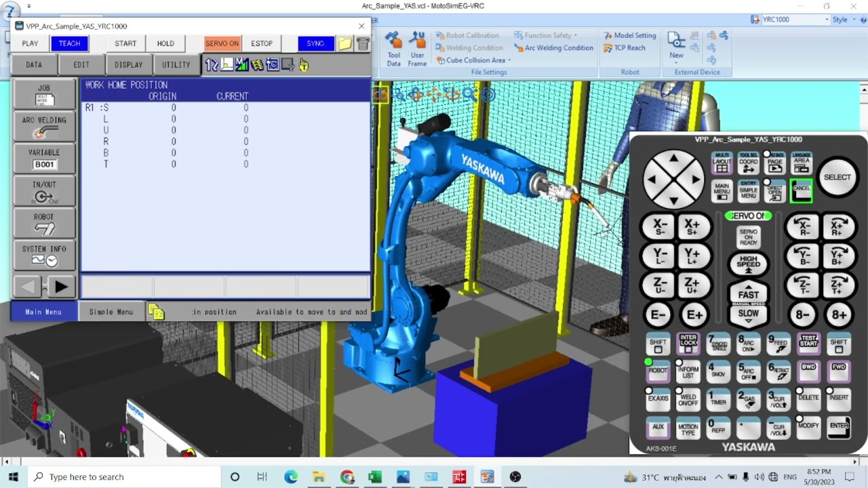Toggle the ROBOT key on keypad
868x488 pixels.
(658, 371)
